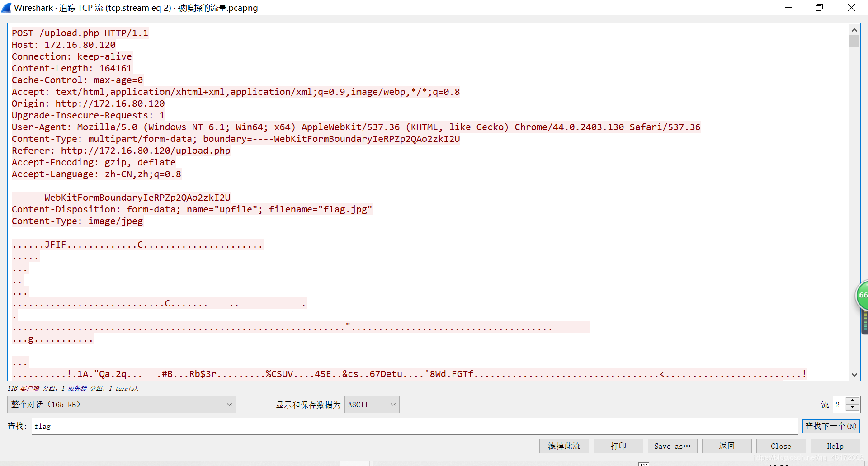Click the Cache-Control: max-age=0 line

point(77,80)
